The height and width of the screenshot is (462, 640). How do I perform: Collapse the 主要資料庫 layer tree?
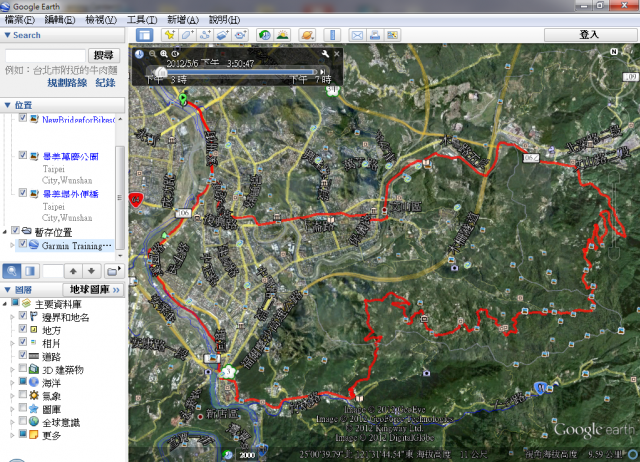pyautogui.click(x=5, y=303)
